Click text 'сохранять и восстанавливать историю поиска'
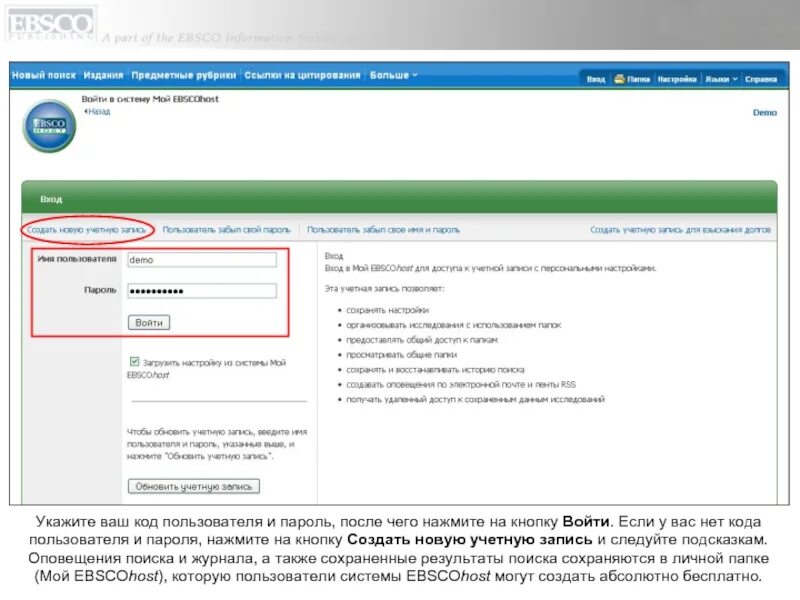This screenshot has width=800, height=600. [x=435, y=369]
